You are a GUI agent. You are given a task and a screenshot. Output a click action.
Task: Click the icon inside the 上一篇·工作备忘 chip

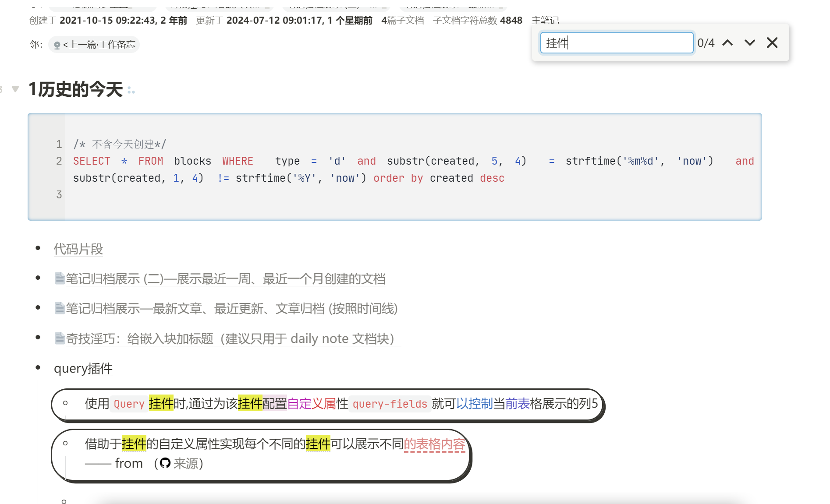[57, 45]
